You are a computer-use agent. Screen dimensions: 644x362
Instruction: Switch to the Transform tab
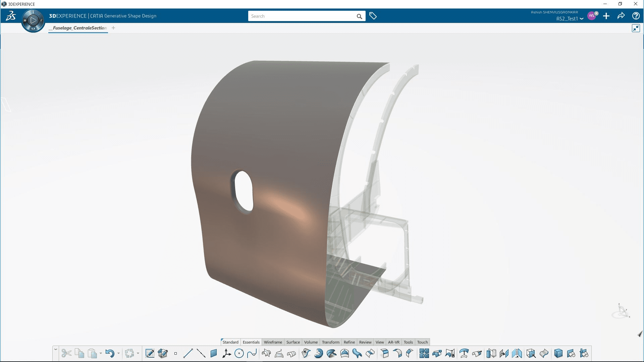[330, 342]
